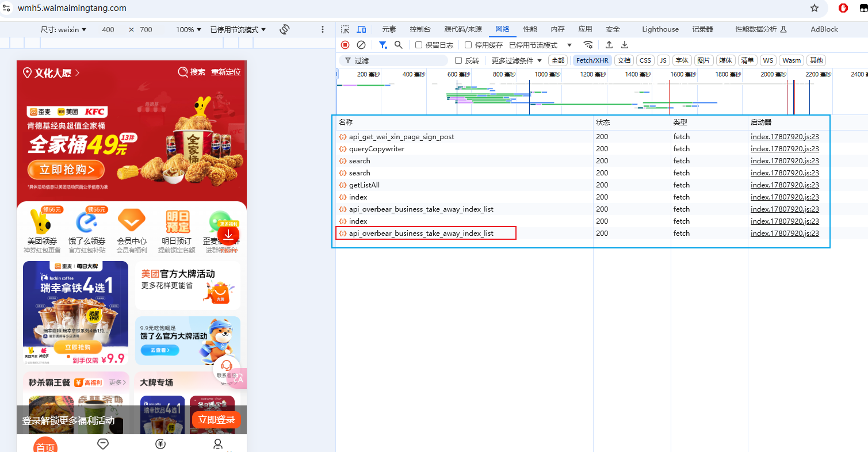
Task: Enable 保留日志 checkbox
Action: 419,45
